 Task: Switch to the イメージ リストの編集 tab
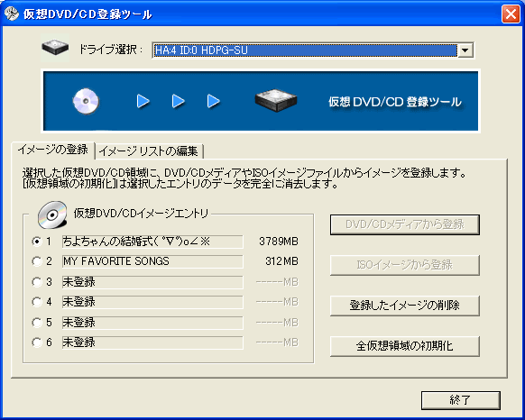(149, 151)
